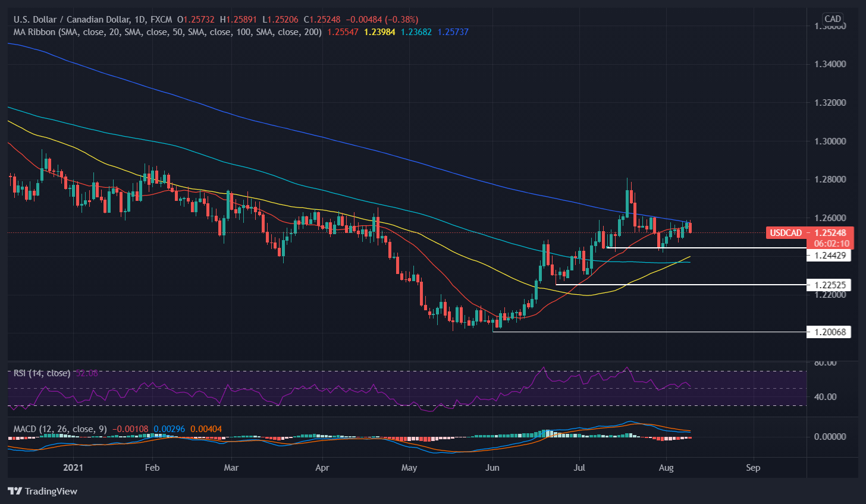866x504 pixels.
Task: Click the Jun label on time axis
Action: (x=492, y=468)
